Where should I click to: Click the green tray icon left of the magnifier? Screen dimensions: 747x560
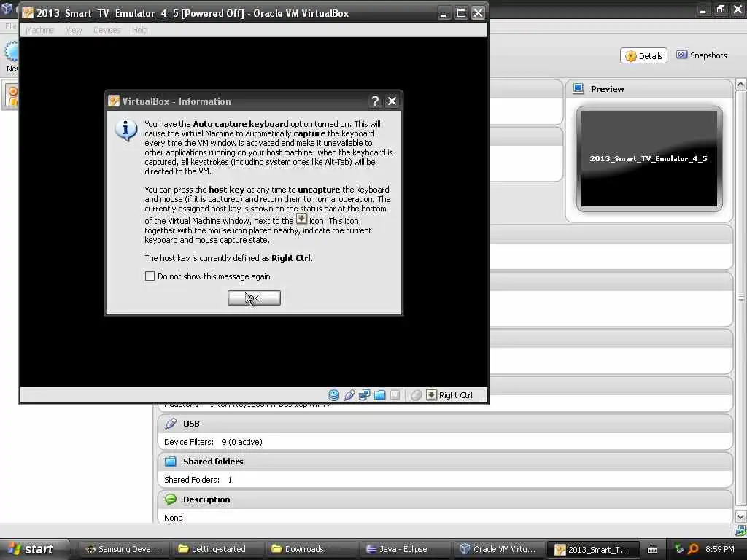tap(679, 549)
